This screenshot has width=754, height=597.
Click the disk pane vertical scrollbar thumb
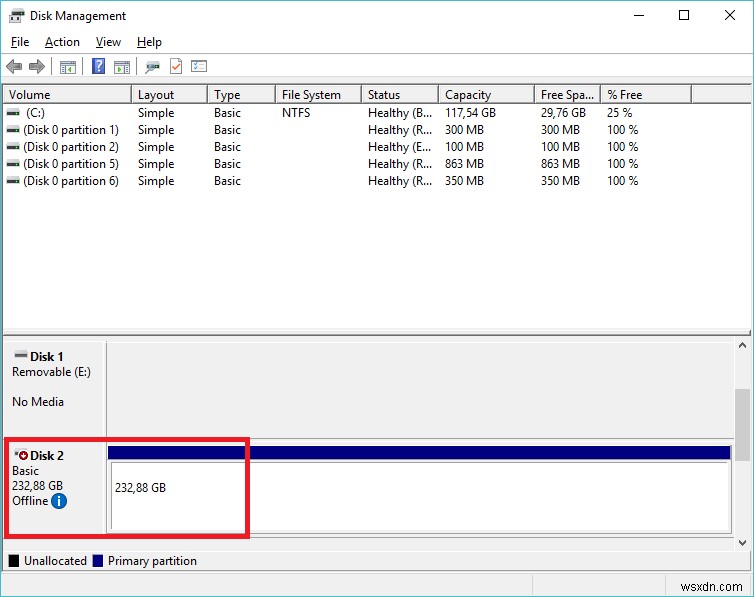pos(742,424)
